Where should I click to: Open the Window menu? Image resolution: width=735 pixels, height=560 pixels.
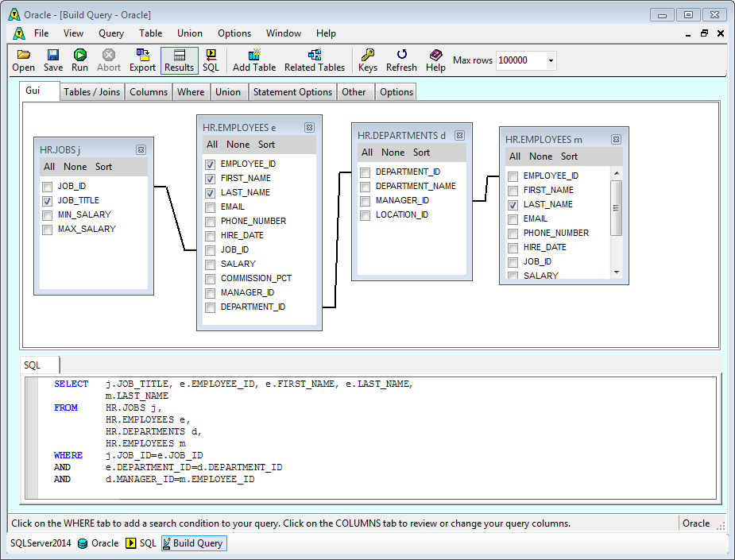click(284, 33)
